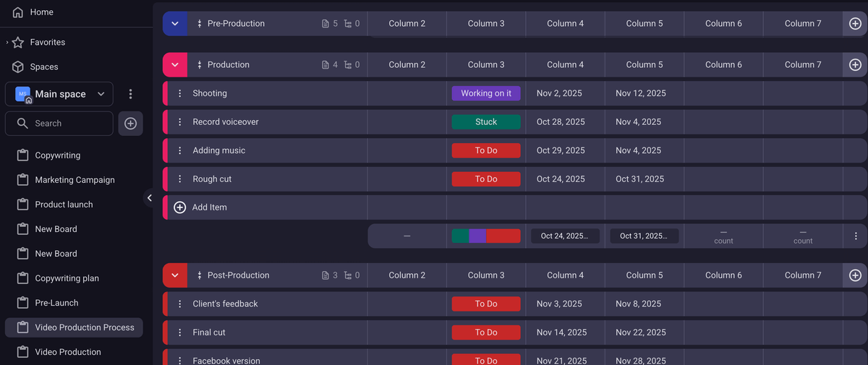Add column to Pre-Production group
This screenshot has height=365, width=868.
click(x=855, y=24)
